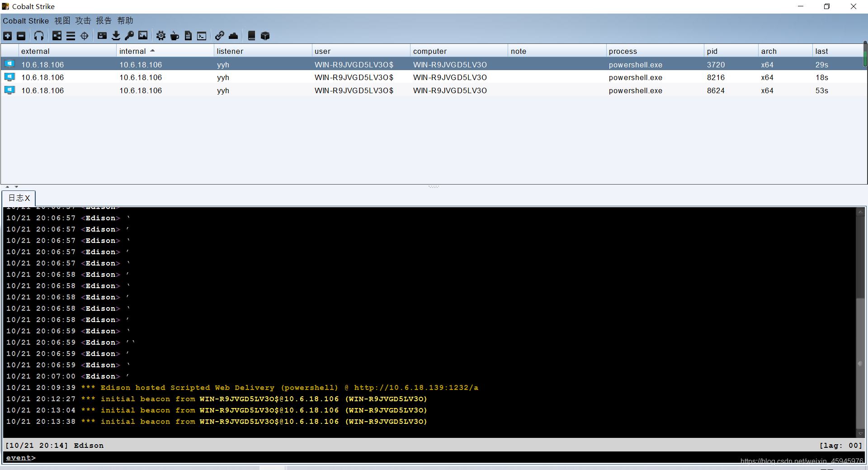The height and width of the screenshot is (470, 868).
Task: Click the connect to team server plus icon
Action: (8, 36)
